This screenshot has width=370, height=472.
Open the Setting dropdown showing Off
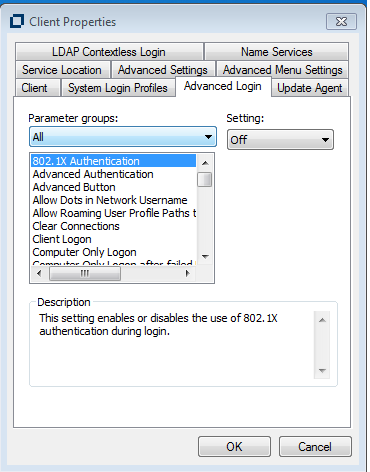[280, 140]
